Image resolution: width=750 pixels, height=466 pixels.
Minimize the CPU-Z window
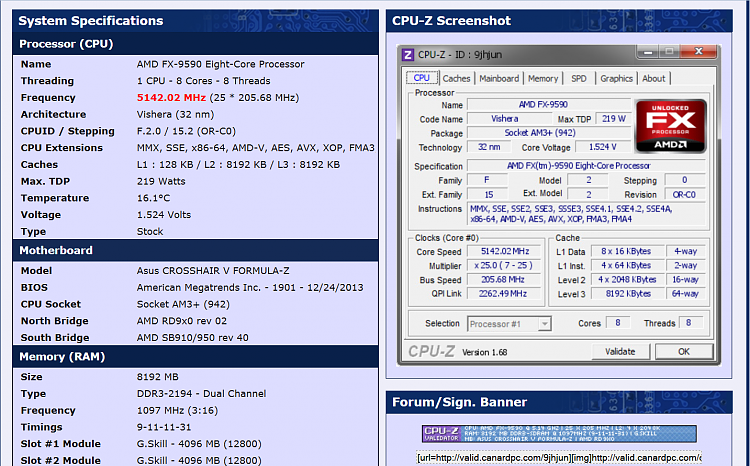(648, 51)
